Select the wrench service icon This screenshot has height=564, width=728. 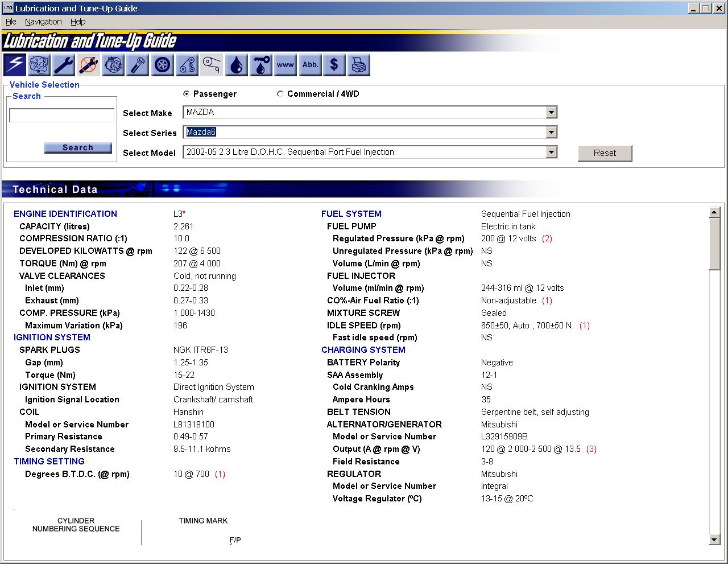[x=64, y=65]
